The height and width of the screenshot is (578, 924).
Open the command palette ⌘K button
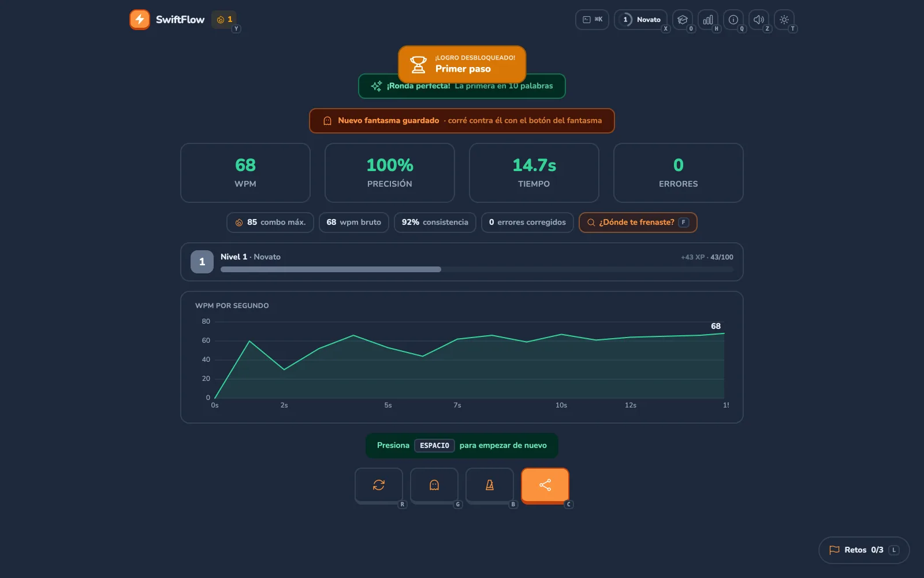pos(592,20)
